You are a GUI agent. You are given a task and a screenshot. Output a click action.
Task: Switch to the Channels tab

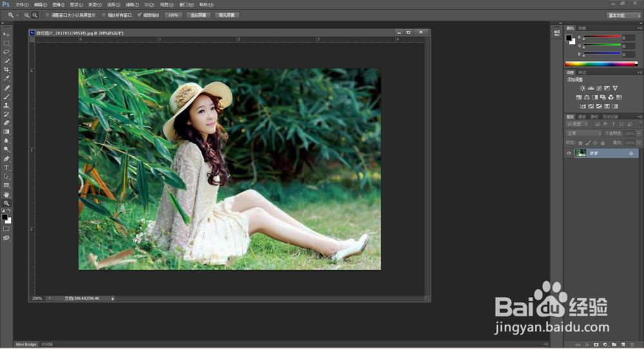tap(582, 117)
